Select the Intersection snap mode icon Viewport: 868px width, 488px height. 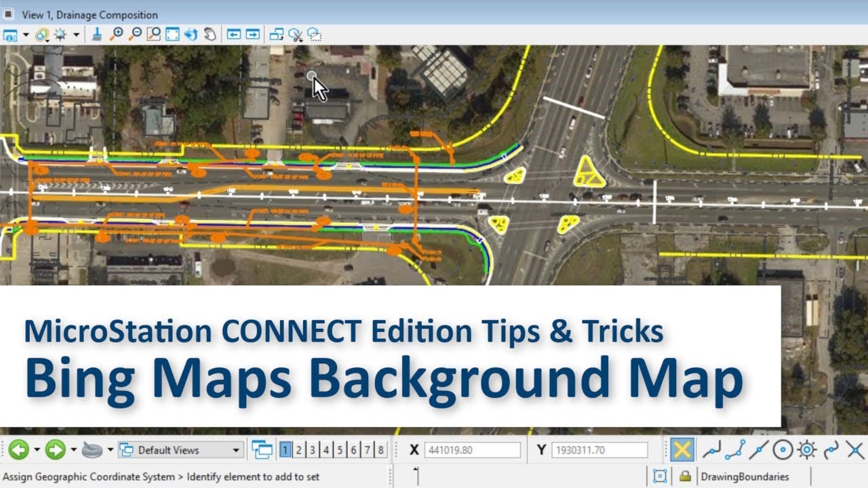point(855,449)
